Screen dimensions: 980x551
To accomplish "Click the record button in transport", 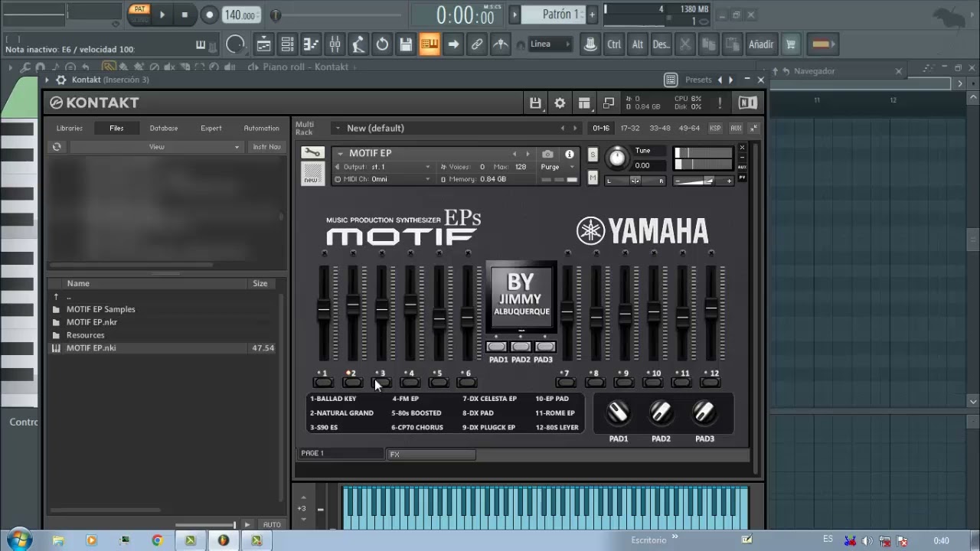I will pyautogui.click(x=209, y=14).
